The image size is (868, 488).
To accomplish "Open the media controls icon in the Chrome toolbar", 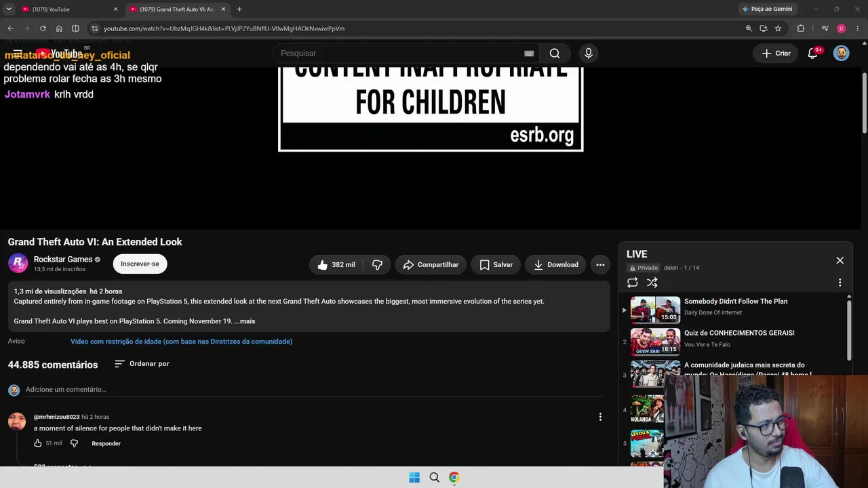I will 825,28.
